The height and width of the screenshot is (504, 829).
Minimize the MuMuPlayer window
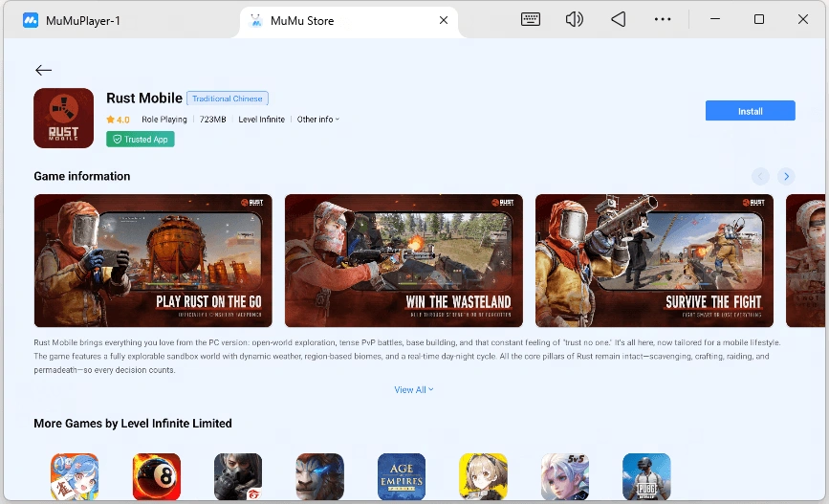pos(715,19)
